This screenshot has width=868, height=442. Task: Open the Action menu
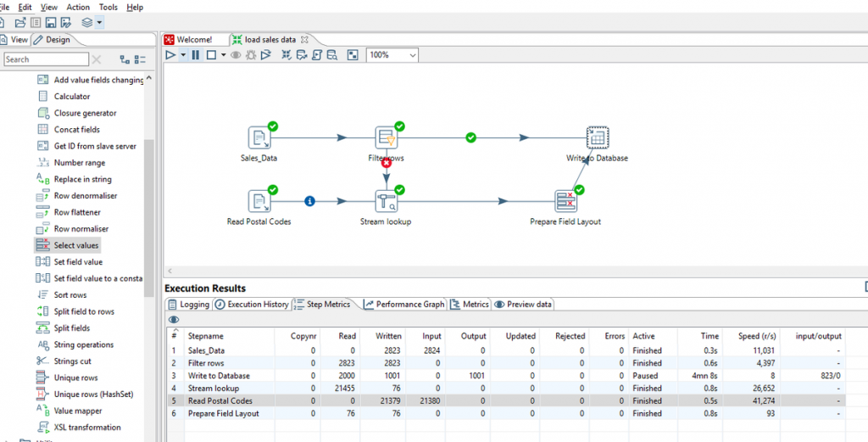tap(78, 7)
